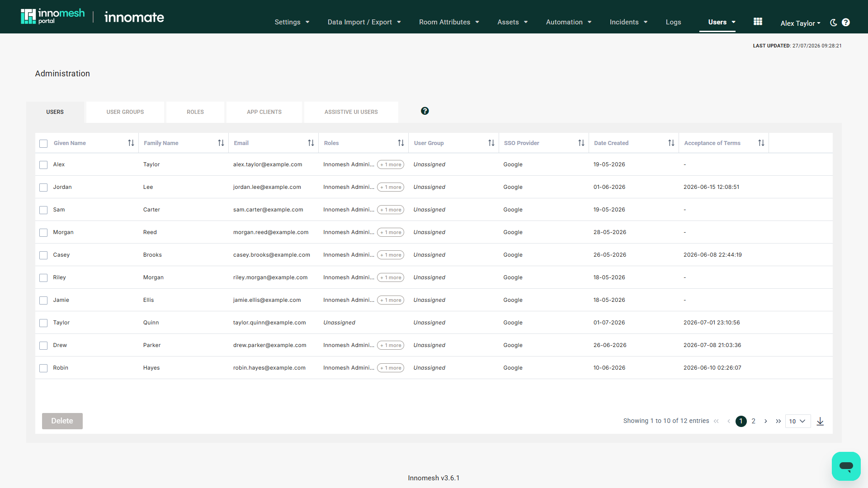Expand Room Attributes dropdown
The image size is (868, 488).
(x=449, y=22)
